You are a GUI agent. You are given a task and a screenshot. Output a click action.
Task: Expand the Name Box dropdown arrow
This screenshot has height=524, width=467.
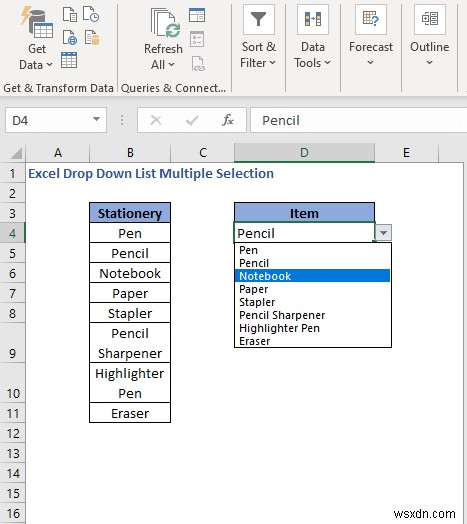[x=96, y=119]
